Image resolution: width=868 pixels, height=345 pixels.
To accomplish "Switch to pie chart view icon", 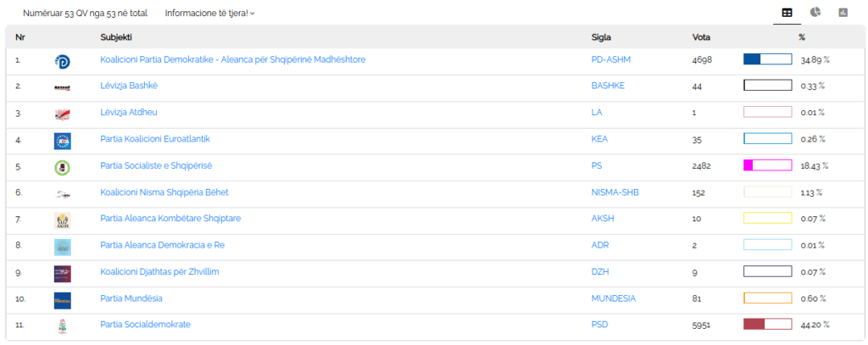I will 815,13.
